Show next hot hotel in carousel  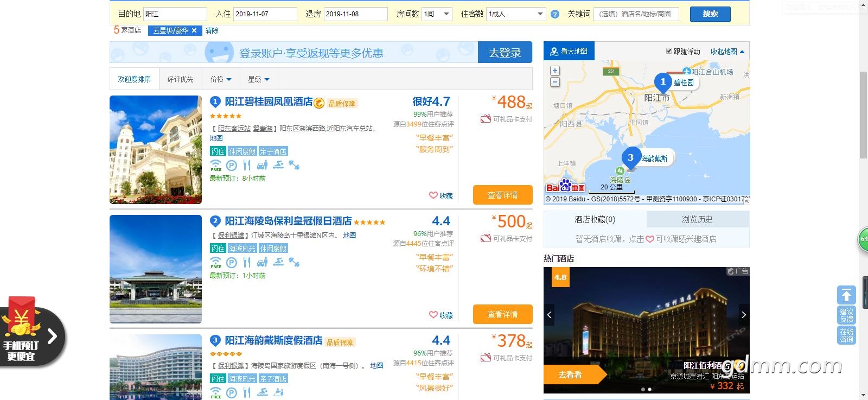point(744,315)
